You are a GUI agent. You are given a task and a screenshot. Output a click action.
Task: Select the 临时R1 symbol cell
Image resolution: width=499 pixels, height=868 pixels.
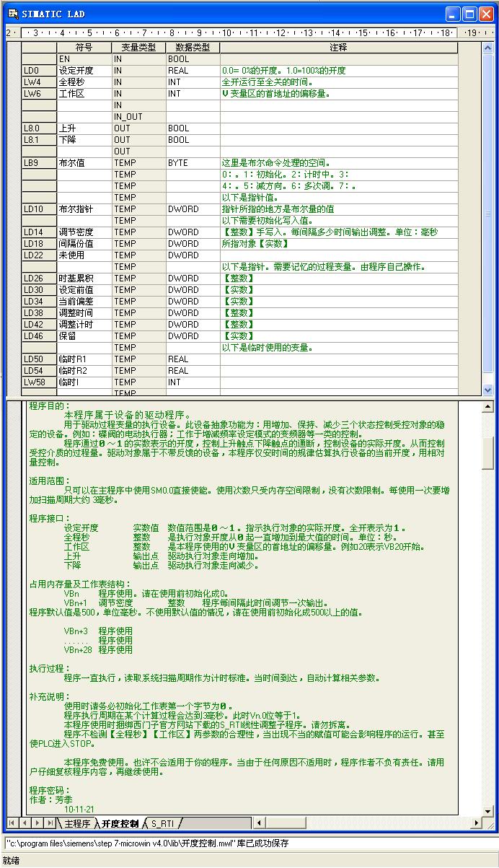[84, 359]
